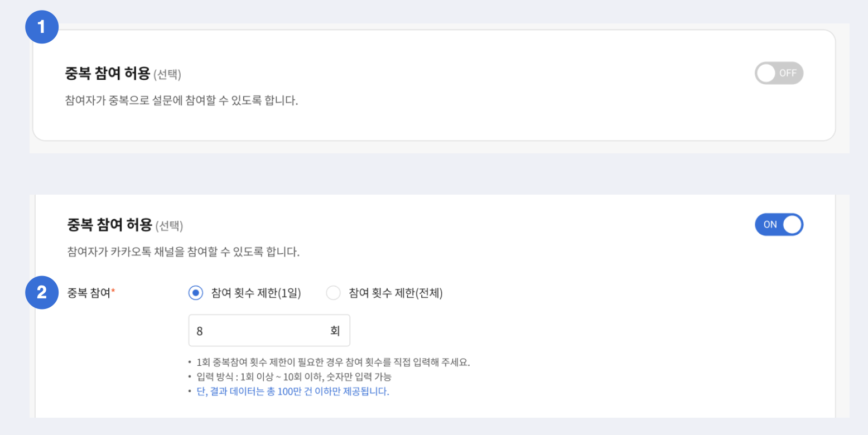This screenshot has width=868, height=435.
Task: Click the 중복 참여 허용 heading in the OFF card
Action: pyautogui.click(x=108, y=73)
